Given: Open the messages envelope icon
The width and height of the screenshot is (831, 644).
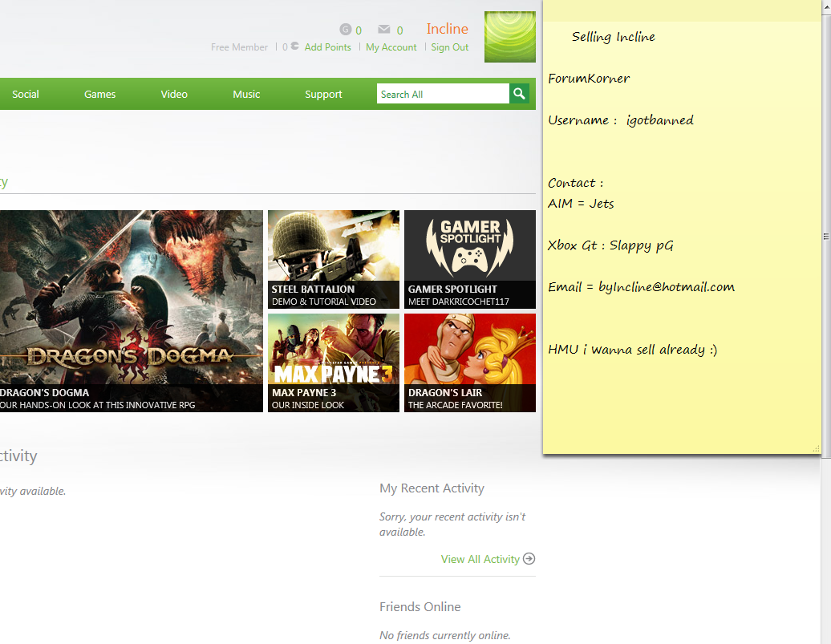Looking at the screenshot, I should click(384, 29).
